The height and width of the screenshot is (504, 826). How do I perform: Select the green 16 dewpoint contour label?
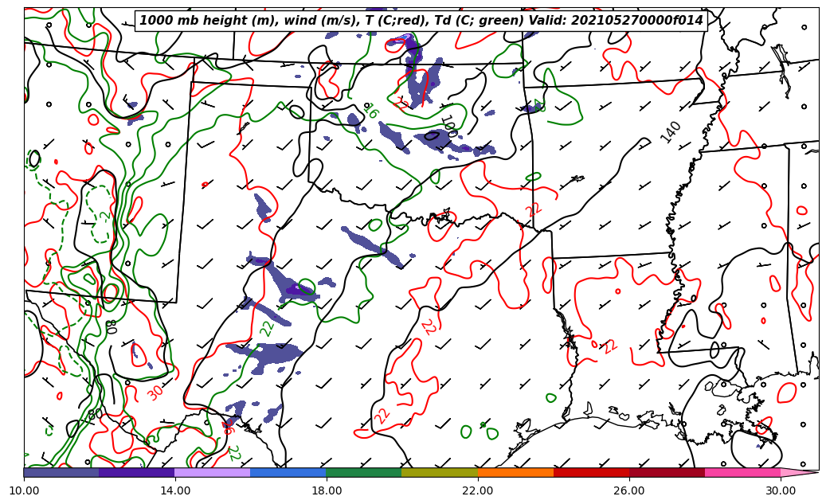370,111
